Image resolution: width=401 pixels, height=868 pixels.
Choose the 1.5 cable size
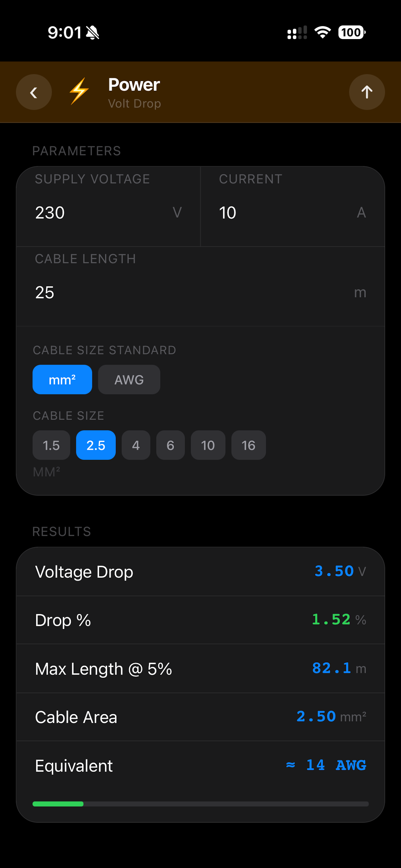coord(51,445)
